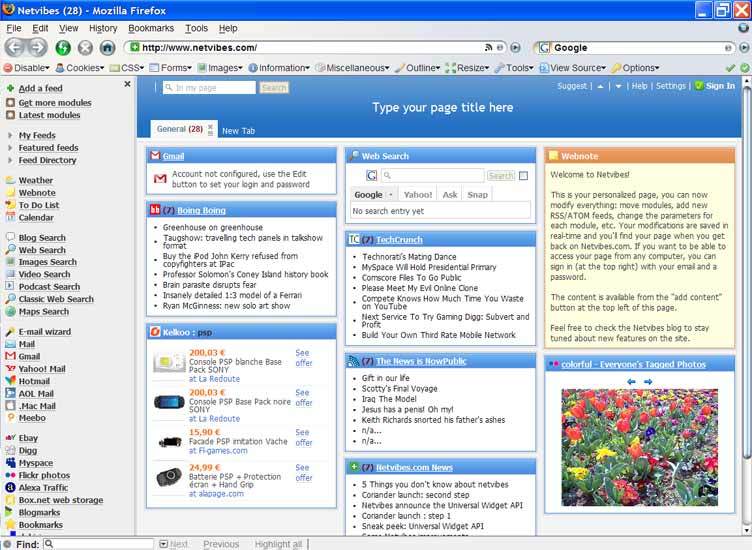Open the Outline toolbar dropdown
This screenshot has width=752, height=550.
click(417, 68)
